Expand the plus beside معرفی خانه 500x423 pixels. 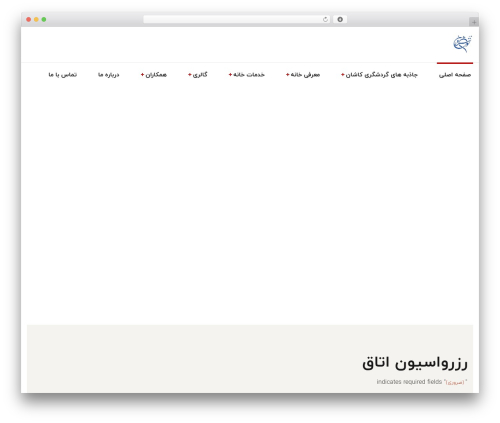click(x=287, y=75)
